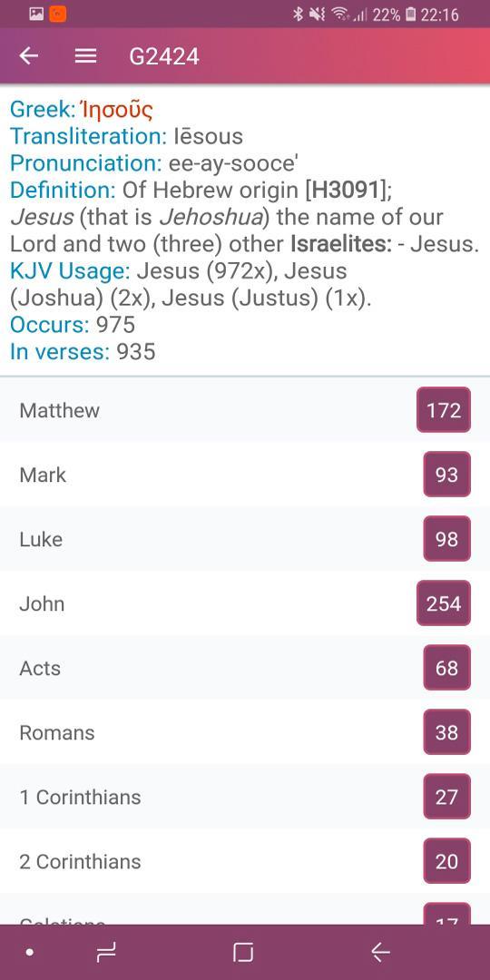Viewport: 490px width, 980px height.
Task: Open the 1 Corinthians row
Action: tap(245, 797)
